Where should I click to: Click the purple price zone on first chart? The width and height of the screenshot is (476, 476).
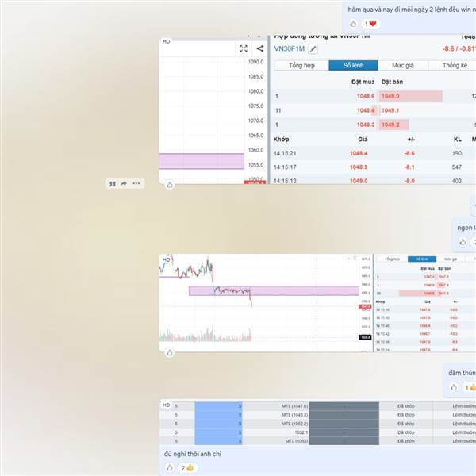202,161
